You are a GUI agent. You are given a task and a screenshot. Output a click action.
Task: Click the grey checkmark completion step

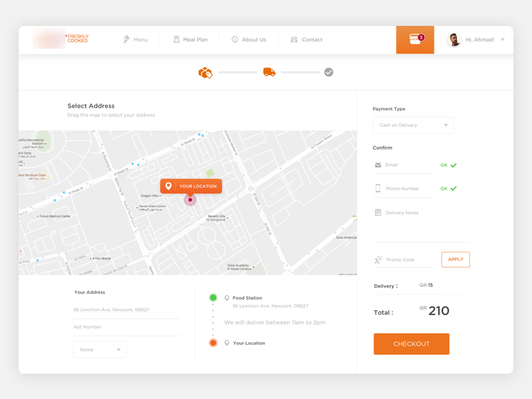tap(329, 72)
